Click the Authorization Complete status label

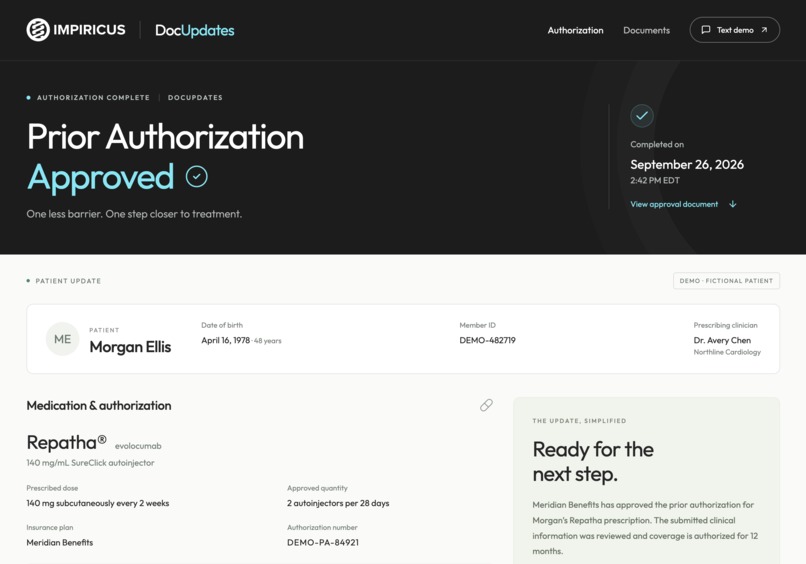click(x=93, y=98)
